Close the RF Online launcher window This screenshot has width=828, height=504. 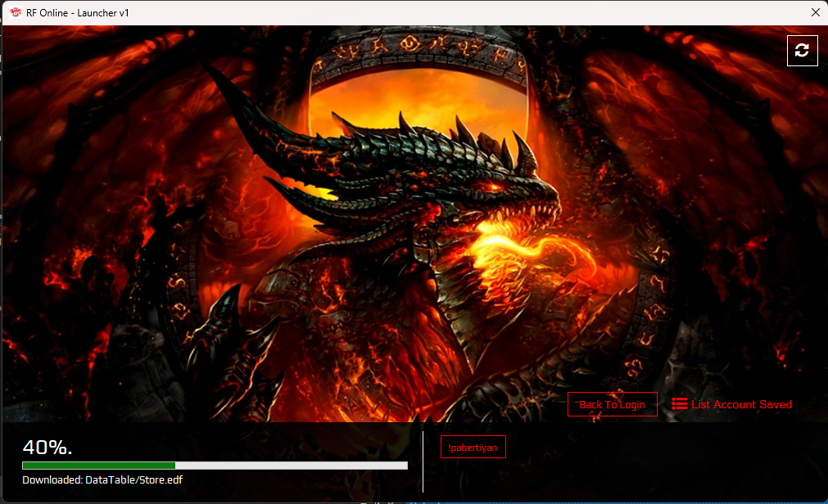point(816,12)
